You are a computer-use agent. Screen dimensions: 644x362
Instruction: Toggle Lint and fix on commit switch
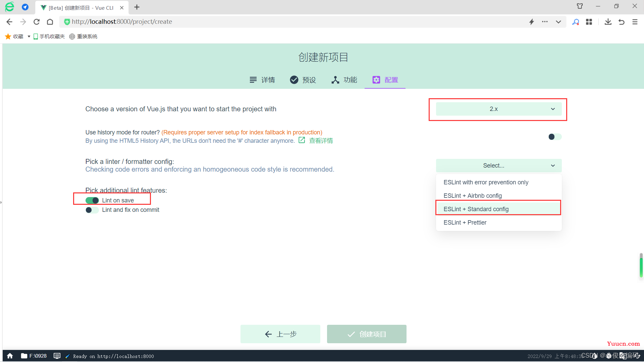(x=92, y=210)
